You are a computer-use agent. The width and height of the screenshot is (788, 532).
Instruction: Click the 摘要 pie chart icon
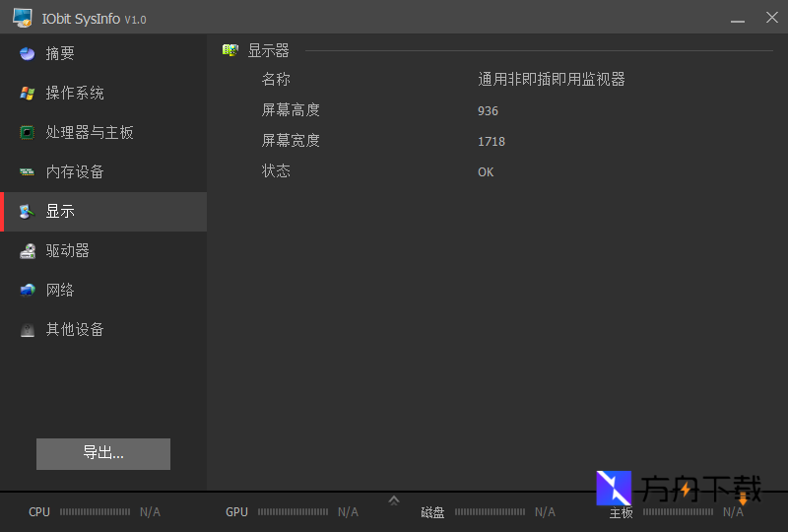(x=28, y=53)
